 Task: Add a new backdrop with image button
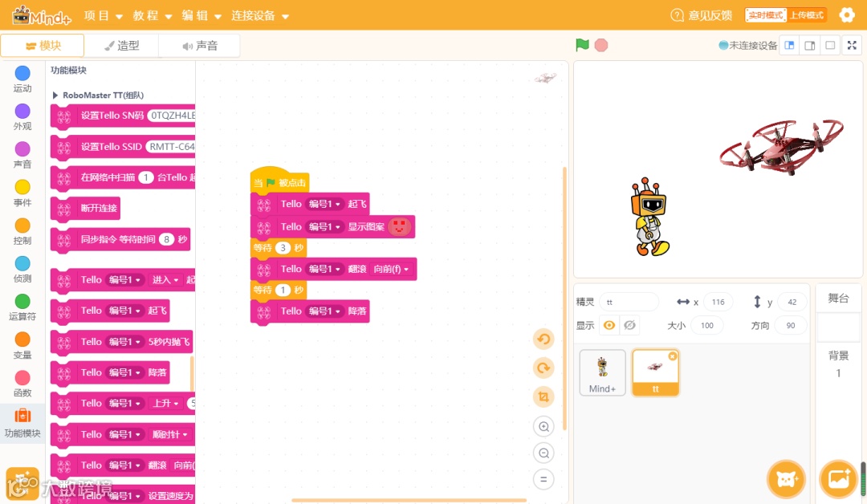(839, 479)
